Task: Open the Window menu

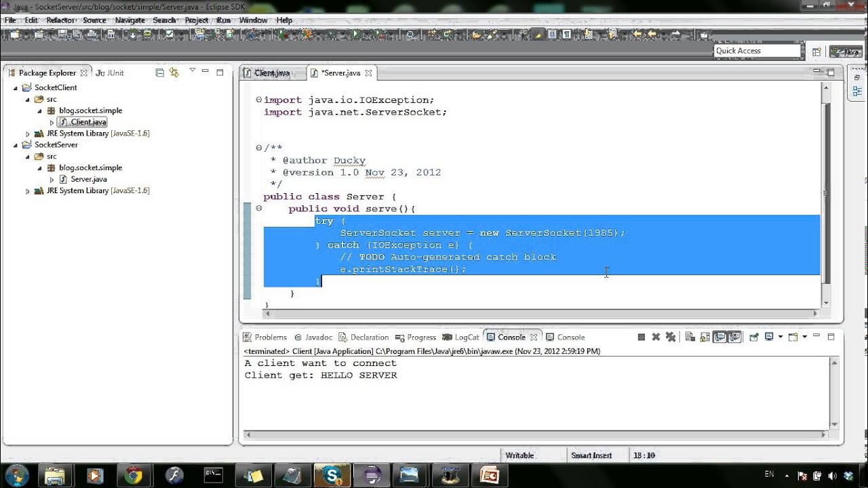Action: pyautogui.click(x=253, y=20)
